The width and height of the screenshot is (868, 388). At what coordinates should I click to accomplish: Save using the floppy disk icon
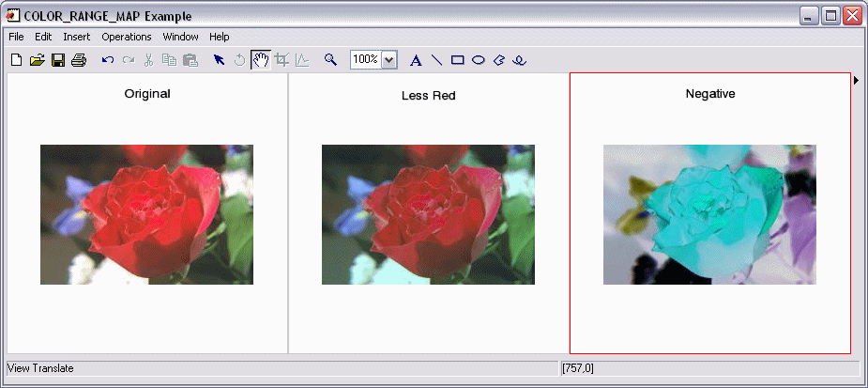coord(58,60)
